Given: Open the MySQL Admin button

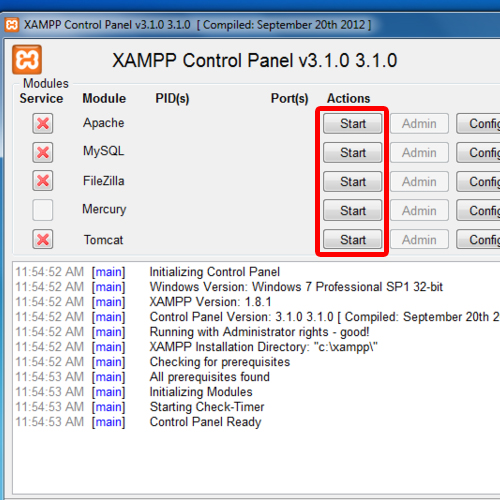Looking at the screenshot, I should pyautogui.click(x=419, y=153).
